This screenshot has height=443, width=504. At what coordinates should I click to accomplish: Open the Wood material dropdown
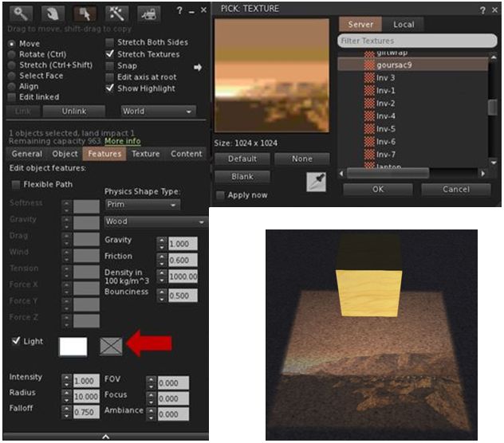(x=156, y=221)
